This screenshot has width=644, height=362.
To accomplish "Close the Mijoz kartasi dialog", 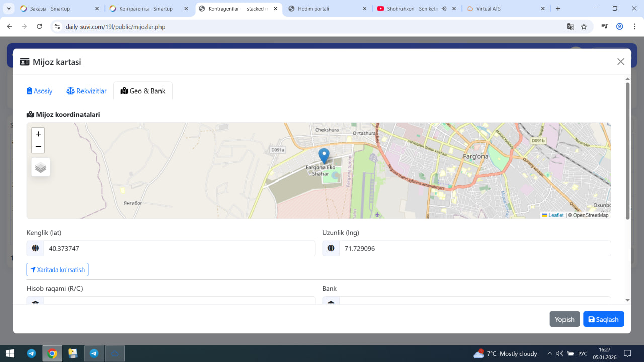I will click(620, 62).
